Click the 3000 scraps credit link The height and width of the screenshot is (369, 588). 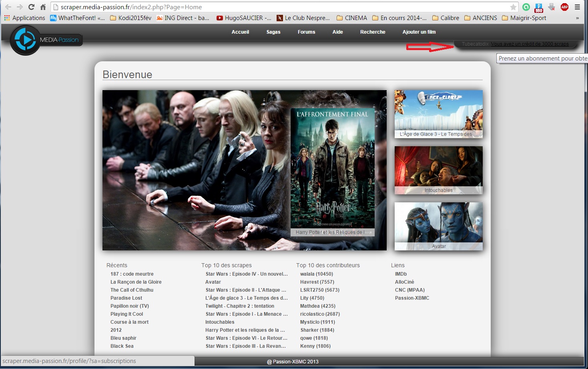(530, 44)
